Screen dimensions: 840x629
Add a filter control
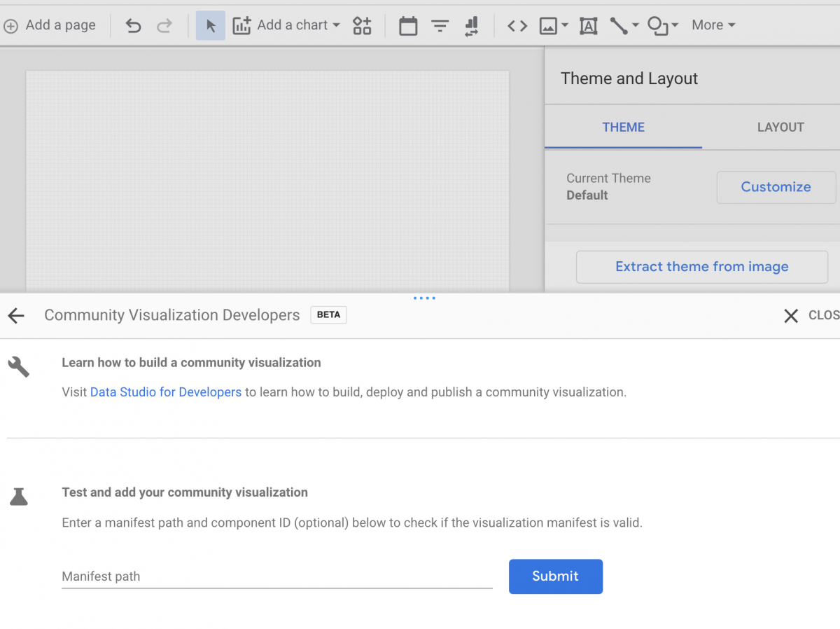click(x=440, y=25)
